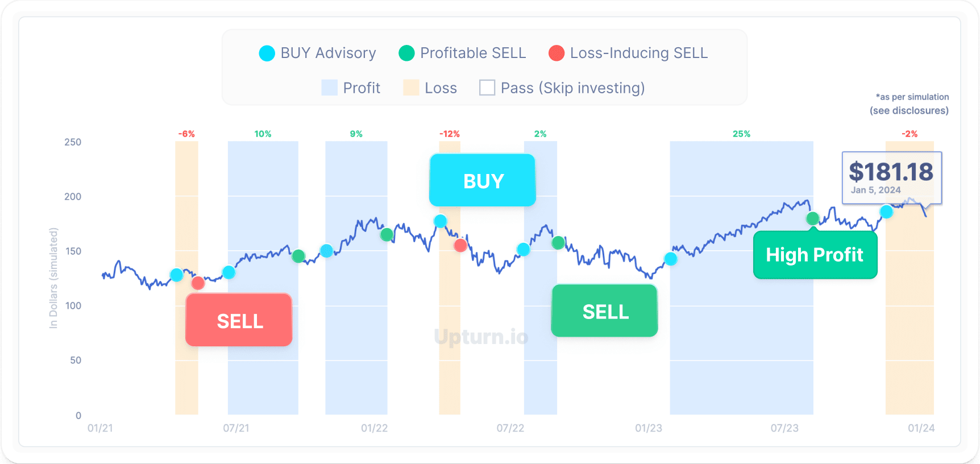Click the High Profit callout
Image resolution: width=980 pixels, height=464 pixels.
point(815,255)
